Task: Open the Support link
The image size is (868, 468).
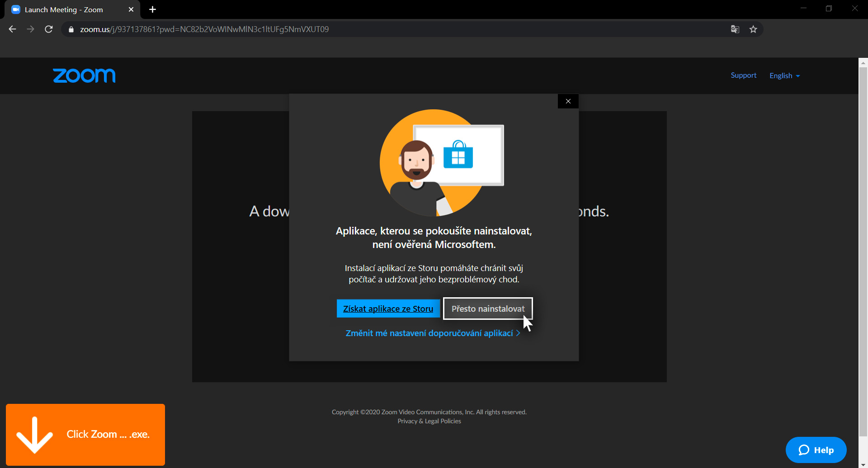Action: coord(743,75)
